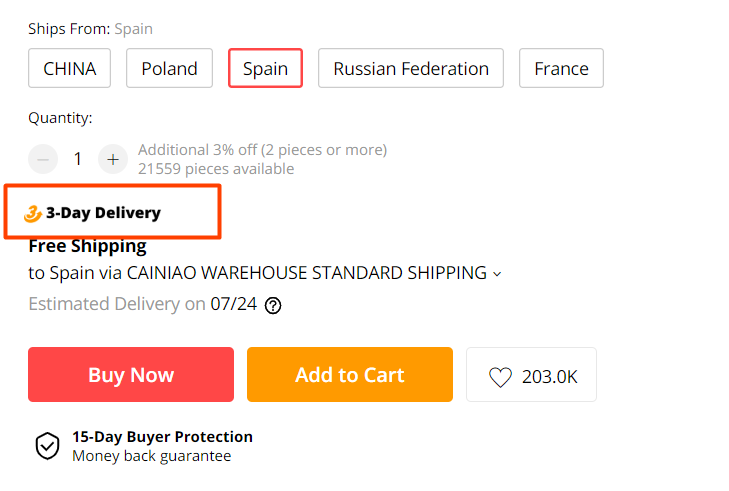The width and height of the screenshot is (729, 491).
Task: Choose Poland shipping origin
Action: 169,69
